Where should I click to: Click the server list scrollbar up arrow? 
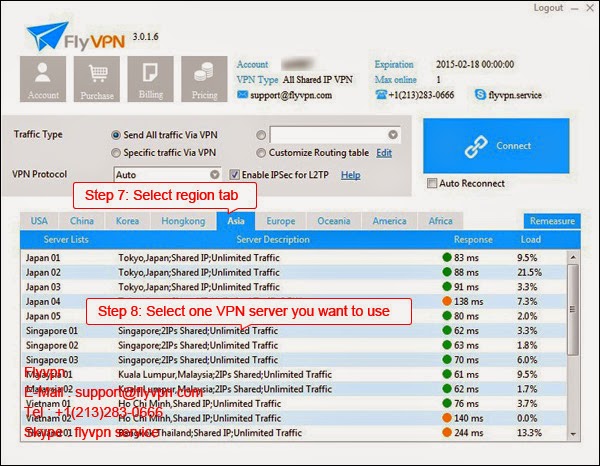573,257
